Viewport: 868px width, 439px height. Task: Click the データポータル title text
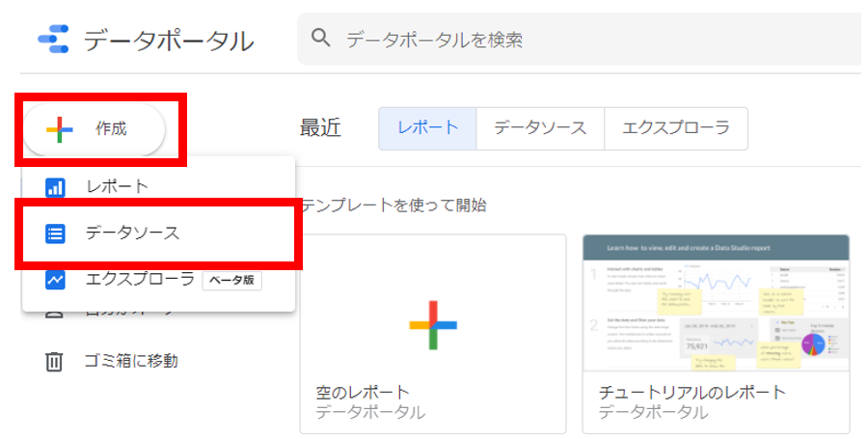[169, 41]
